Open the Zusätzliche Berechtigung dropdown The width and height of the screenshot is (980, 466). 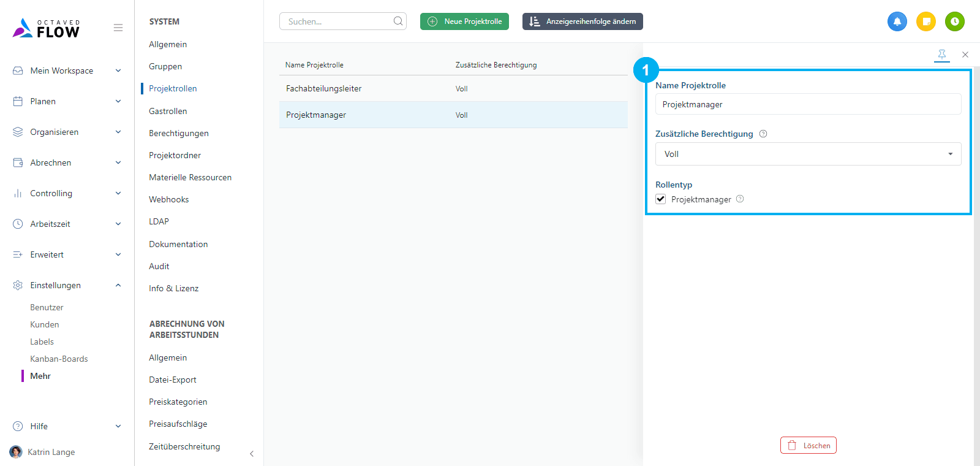pos(808,154)
